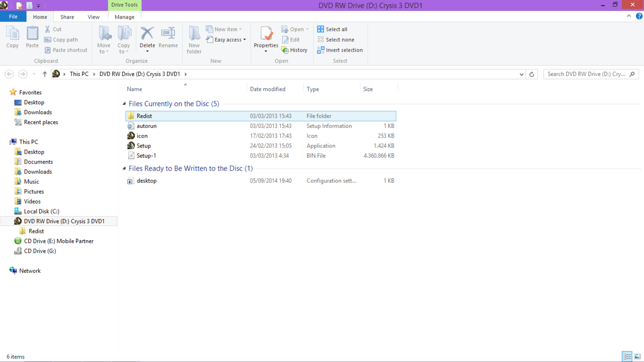This screenshot has height=362, width=644.
Task: Open Desktop under Favorites
Action: pyautogui.click(x=34, y=102)
